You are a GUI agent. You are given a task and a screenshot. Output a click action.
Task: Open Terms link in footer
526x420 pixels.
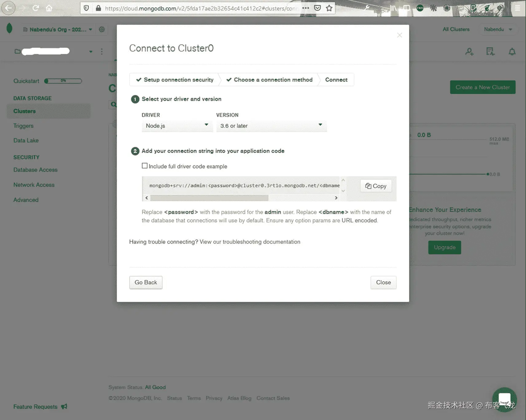pyautogui.click(x=194, y=398)
